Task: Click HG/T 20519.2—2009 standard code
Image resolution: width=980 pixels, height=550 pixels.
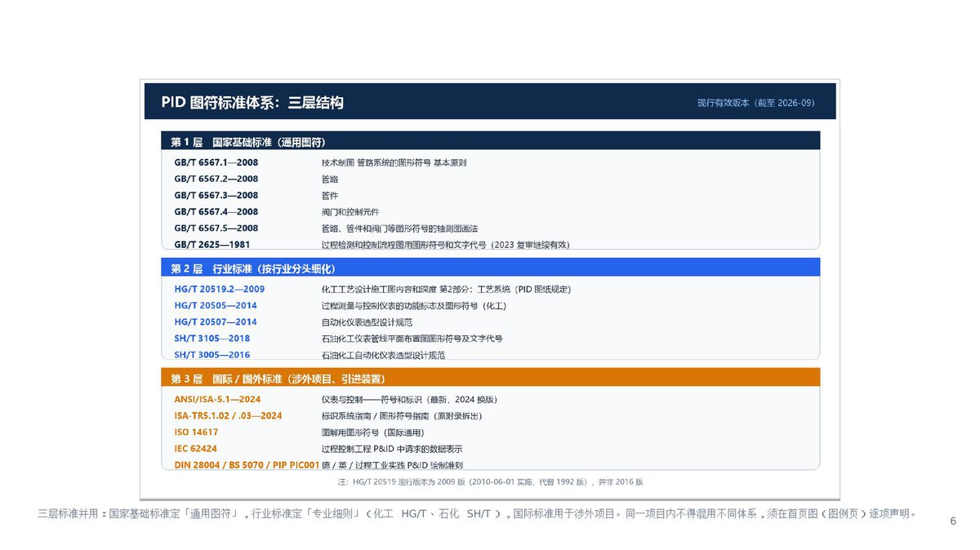Action: (x=220, y=289)
